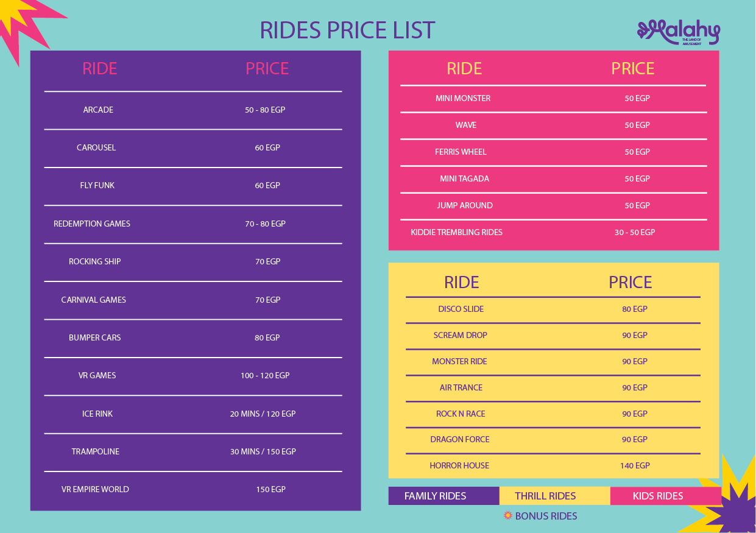Click the VR Empire World ride name
The height and width of the screenshot is (533, 756).
tap(95, 489)
